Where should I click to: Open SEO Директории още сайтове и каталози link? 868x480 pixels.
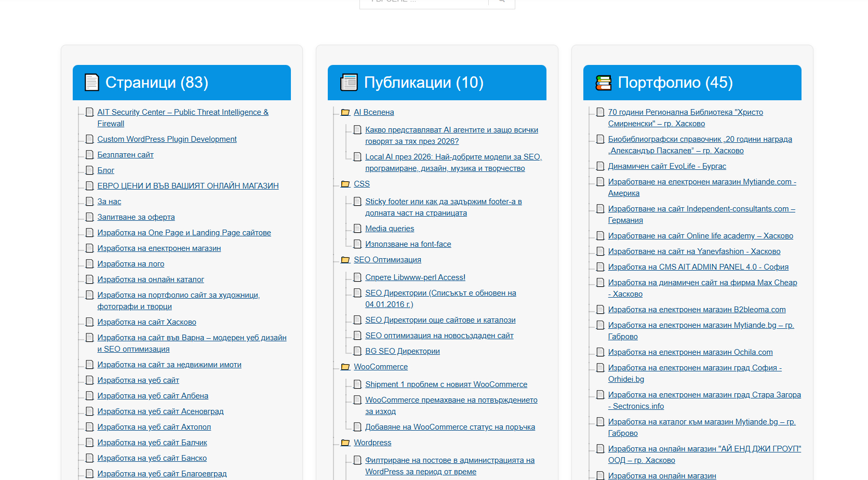[440, 320]
